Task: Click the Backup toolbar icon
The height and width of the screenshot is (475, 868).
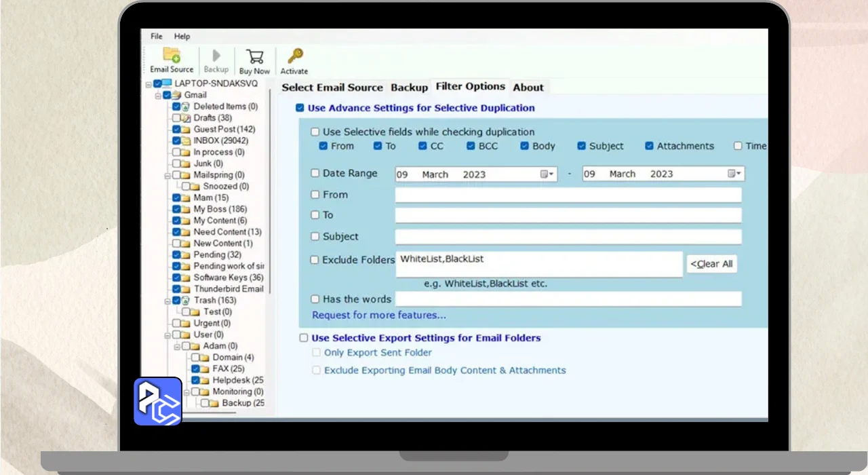Action: [216, 56]
